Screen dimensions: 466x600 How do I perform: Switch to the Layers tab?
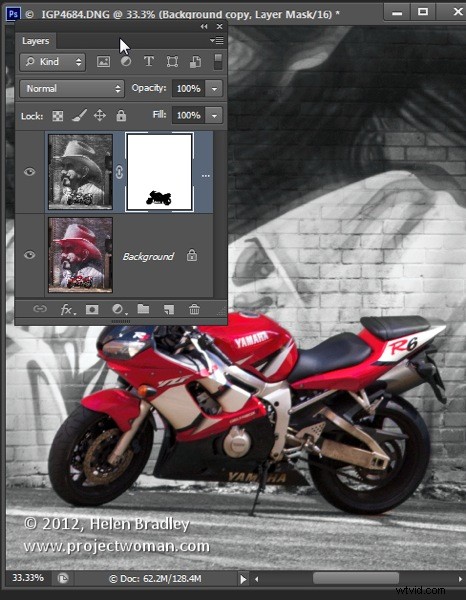[x=36, y=41]
